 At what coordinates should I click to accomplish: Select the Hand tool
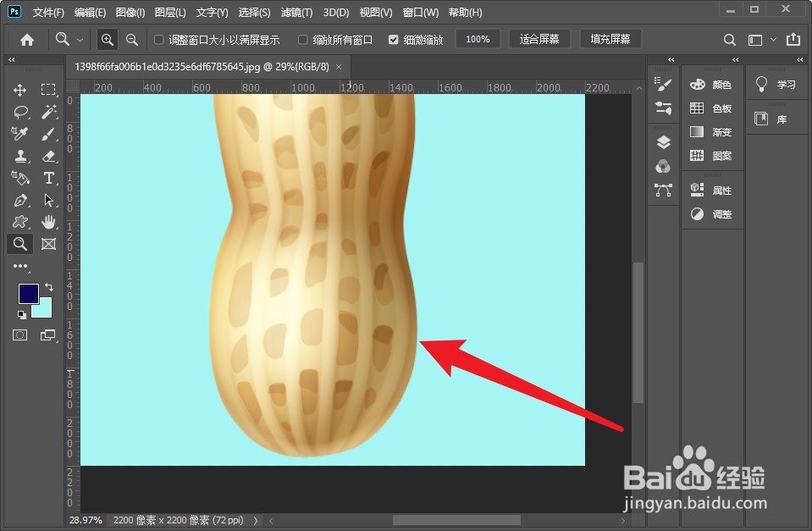[x=48, y=222]
